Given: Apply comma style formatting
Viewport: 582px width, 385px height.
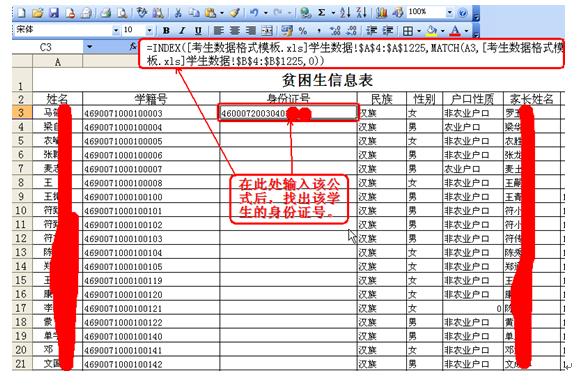Looking at the screenshot, I should [x=319, y=31].
